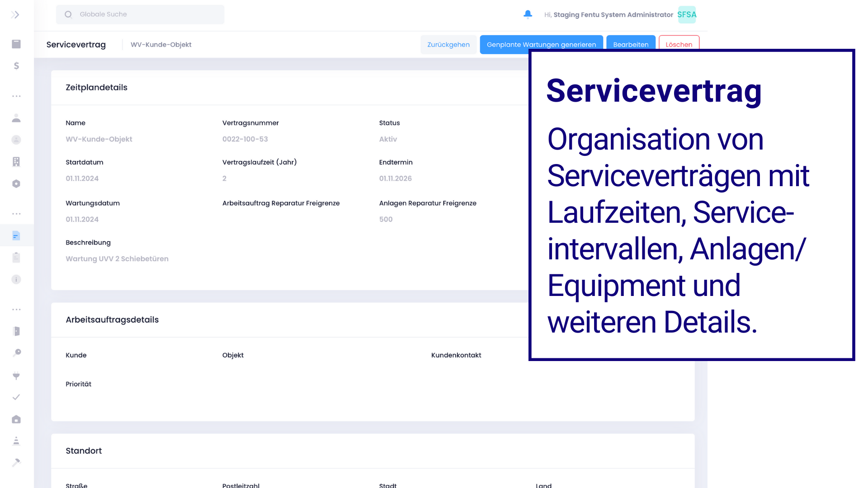868x488 pixels.
Task: Click the Anlagen Reparatur Freigrenze value 500
Action: (386, 219)
